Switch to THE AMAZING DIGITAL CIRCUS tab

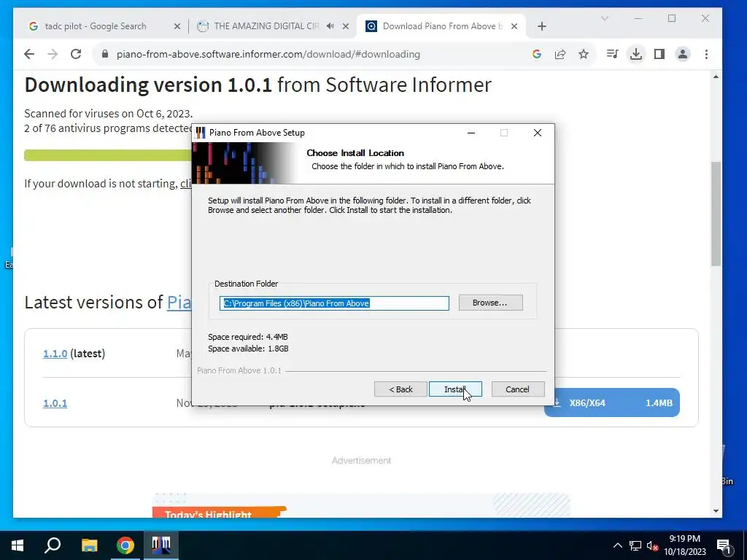tap(266, 26)
